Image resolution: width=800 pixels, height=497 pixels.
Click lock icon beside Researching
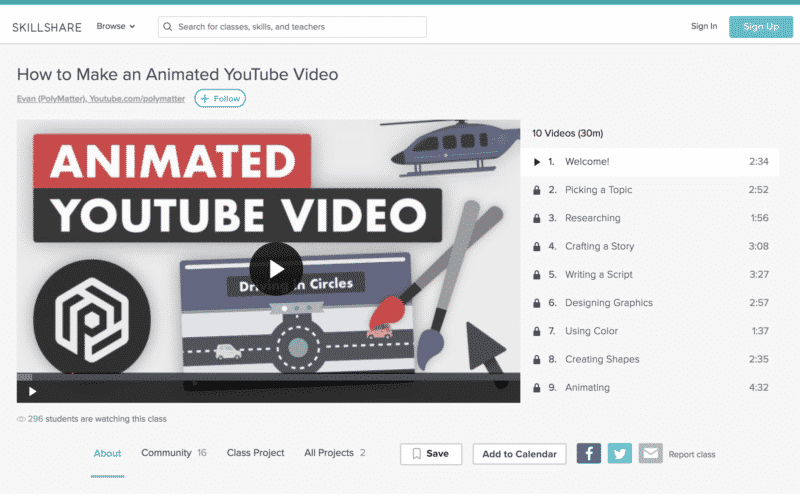pos(536,218)
